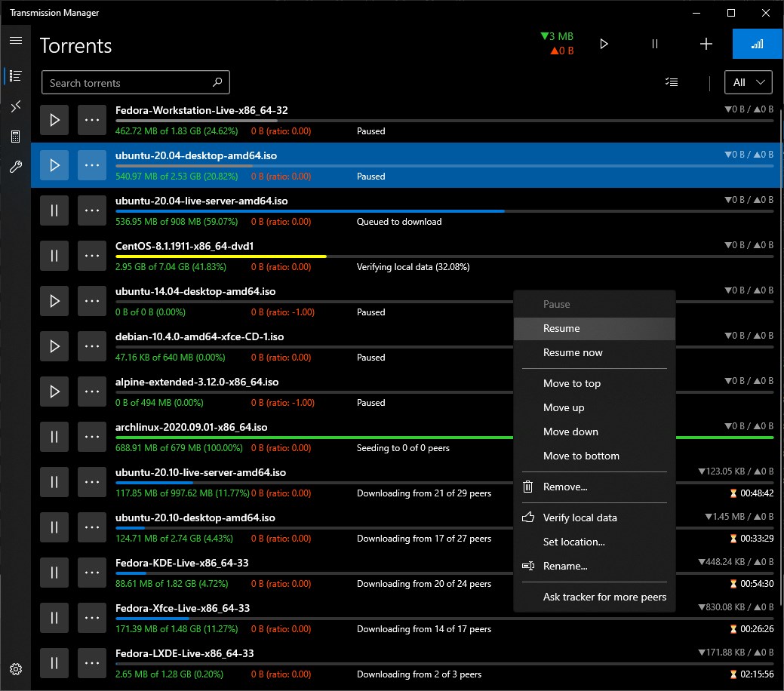Viewport: 784px width, 691px height.
Task: Start the ubuntu-20.04-desktop-amd64.iso torrent
Action: [54, 165]
